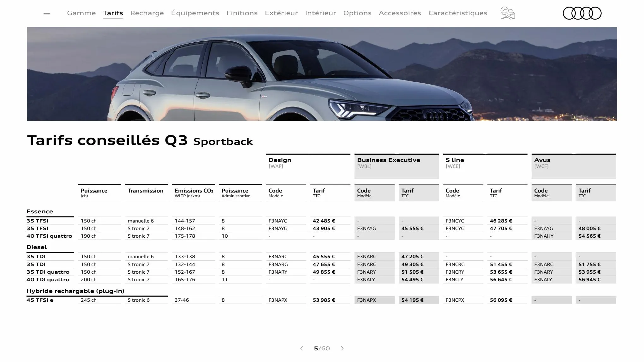Click code F3NCRG

tap(455, 264)
